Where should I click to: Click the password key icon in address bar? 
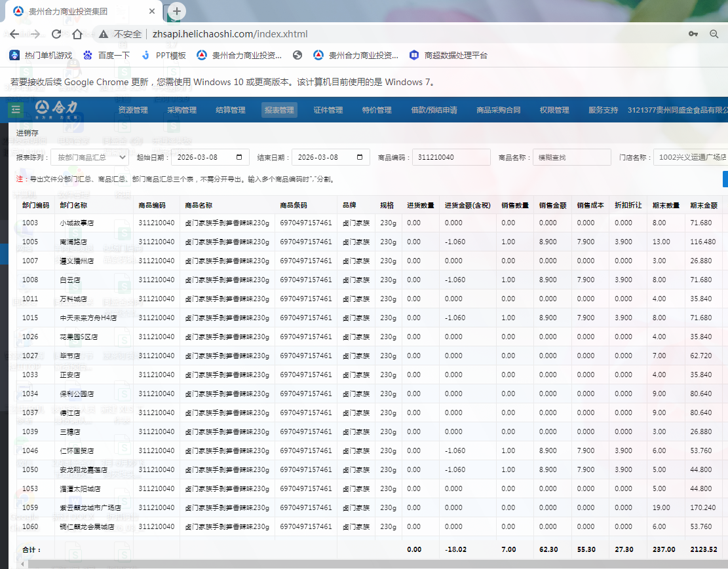693,34
